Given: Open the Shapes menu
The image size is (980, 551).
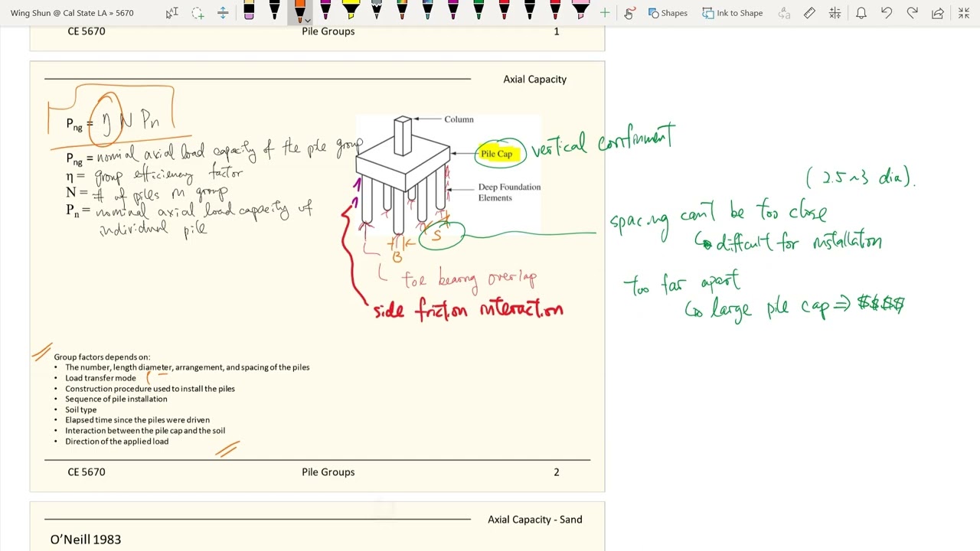Looking at the screenshot, I should (x=668, y=13).
